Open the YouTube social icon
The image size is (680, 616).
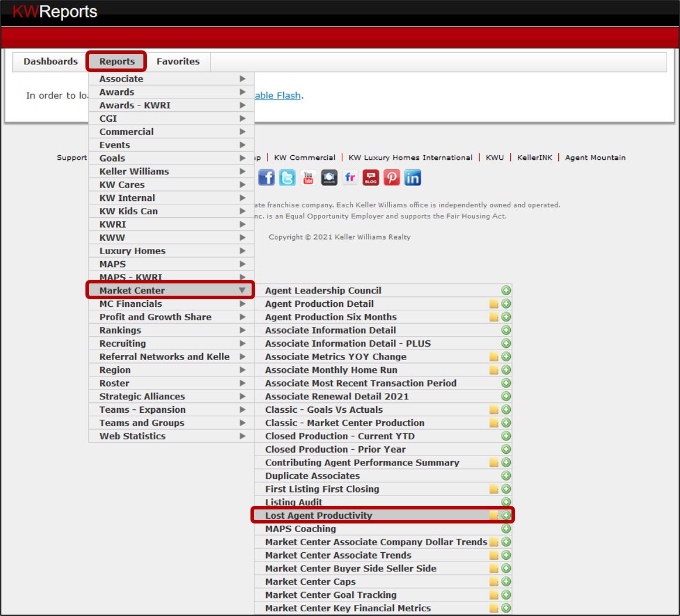(x=308, y=178)
